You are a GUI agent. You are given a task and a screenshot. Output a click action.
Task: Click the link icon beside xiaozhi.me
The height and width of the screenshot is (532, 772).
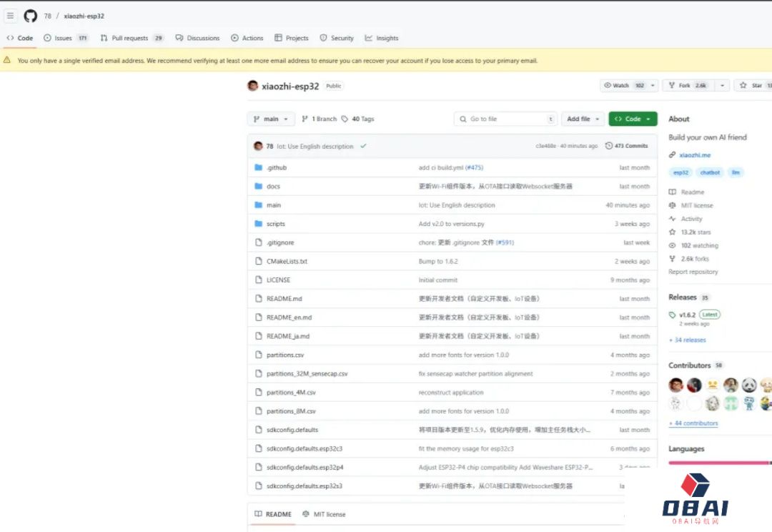point(672,155)
